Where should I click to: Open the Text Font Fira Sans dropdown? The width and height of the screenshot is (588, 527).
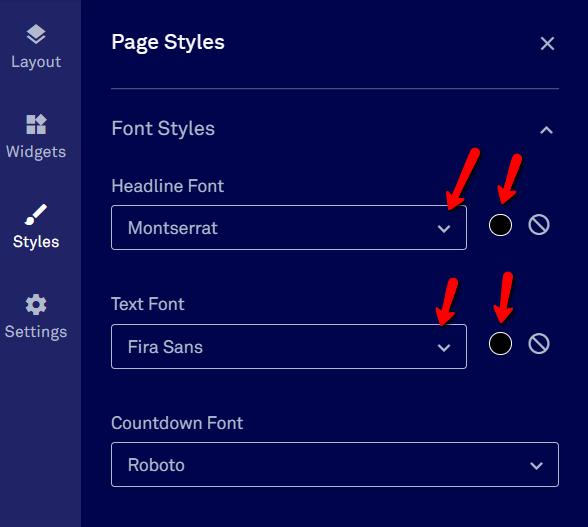[x=289, y=347]
